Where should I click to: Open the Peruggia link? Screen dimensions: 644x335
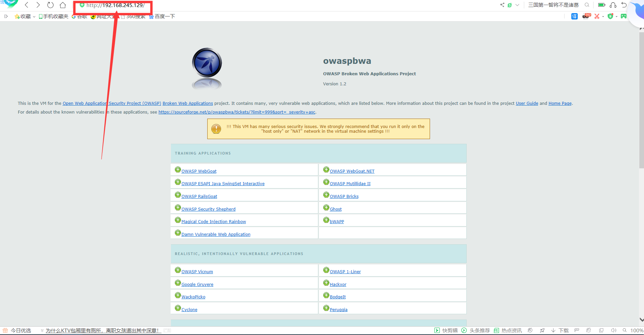coord(338,310)
